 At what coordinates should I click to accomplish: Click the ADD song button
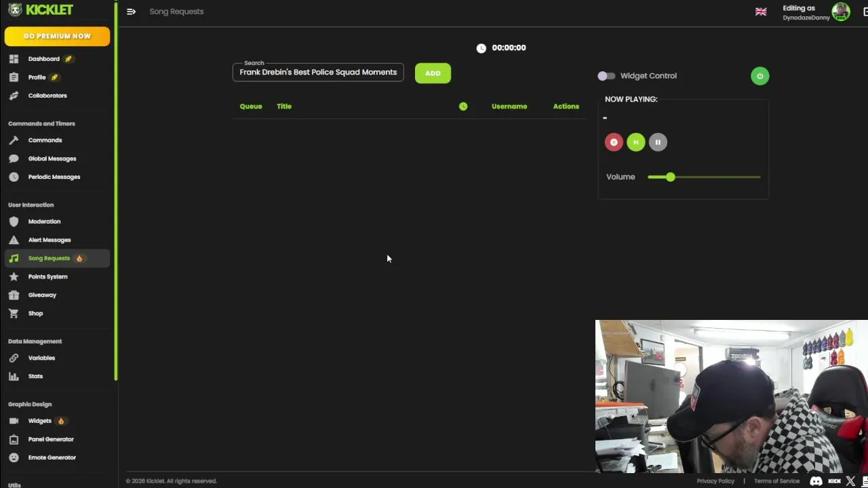point(433,73)
